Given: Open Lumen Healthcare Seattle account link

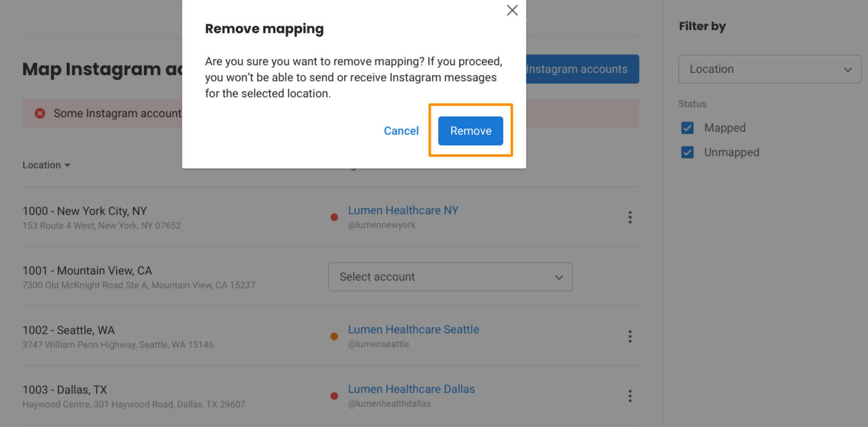Looking at the screenshot, I should [x=413, y=330].
